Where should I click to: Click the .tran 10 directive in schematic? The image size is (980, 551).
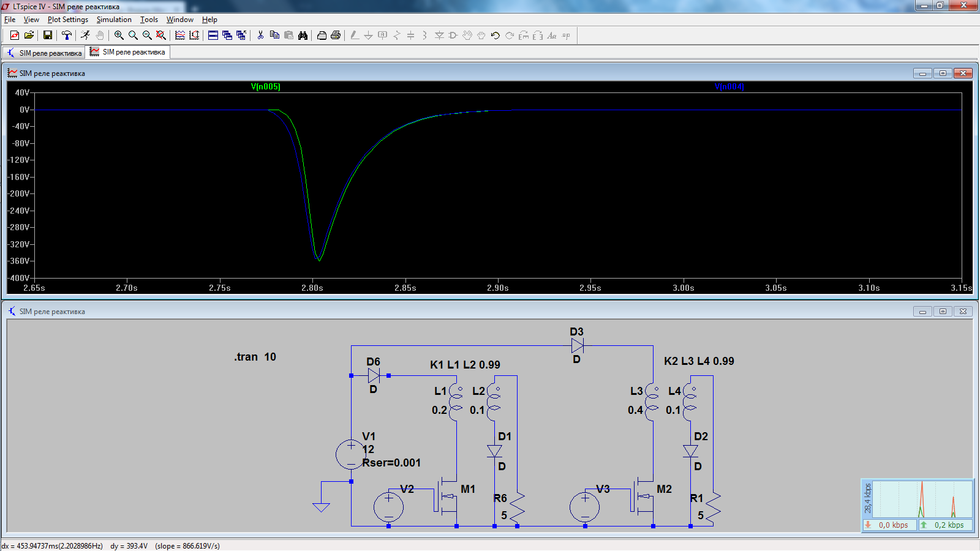click(x=255, y=357)
